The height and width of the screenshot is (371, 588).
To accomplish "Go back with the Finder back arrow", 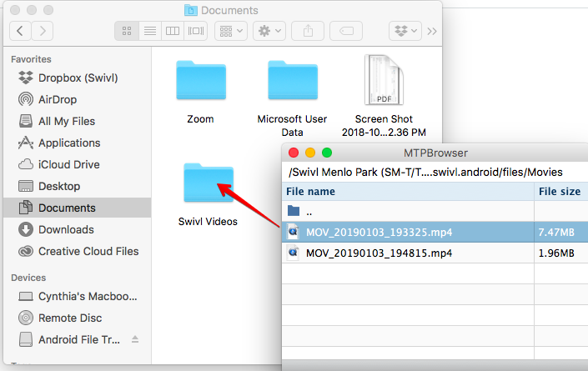I will pos(20,31).
